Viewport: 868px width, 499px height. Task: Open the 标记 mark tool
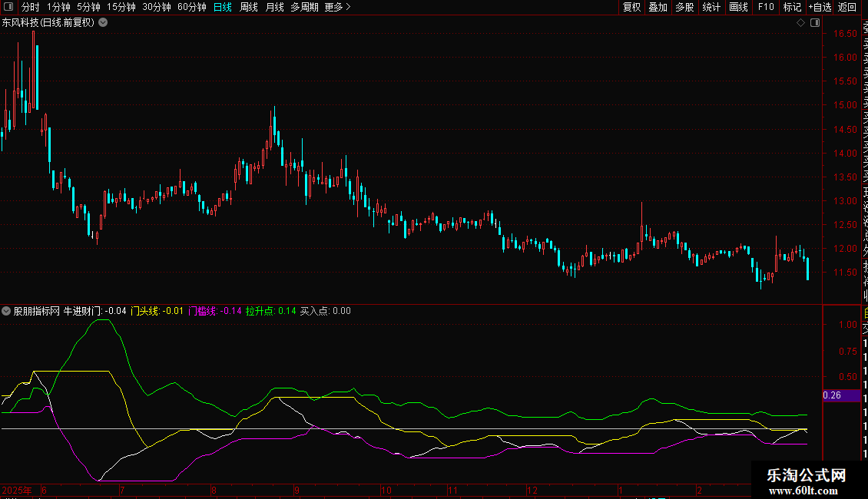[791, 7]
